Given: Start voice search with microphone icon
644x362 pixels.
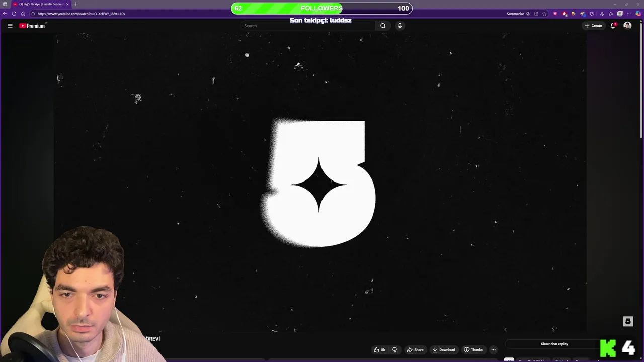Looking at the screenshot, I should coord(400,26).
